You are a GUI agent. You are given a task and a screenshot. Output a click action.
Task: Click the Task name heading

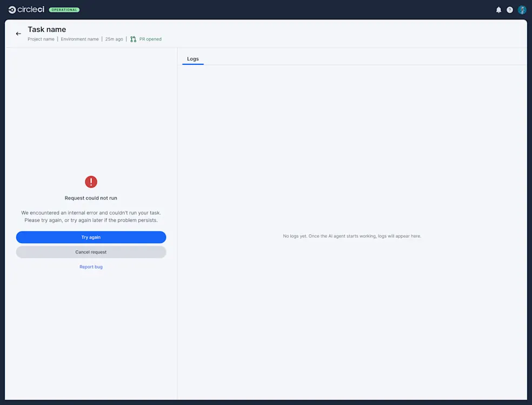[46, 29]
